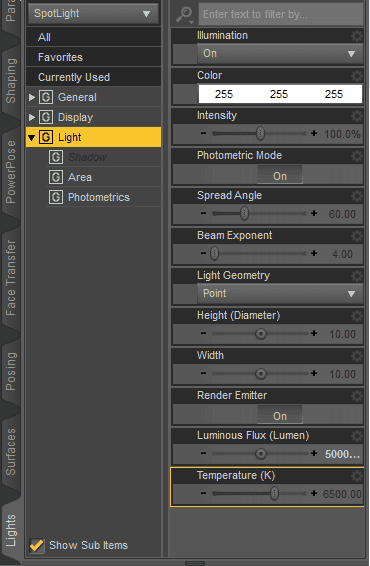Click the Height (Diameter) slider handle
Screen dimensions: 370x566
[x=261, y=334]
